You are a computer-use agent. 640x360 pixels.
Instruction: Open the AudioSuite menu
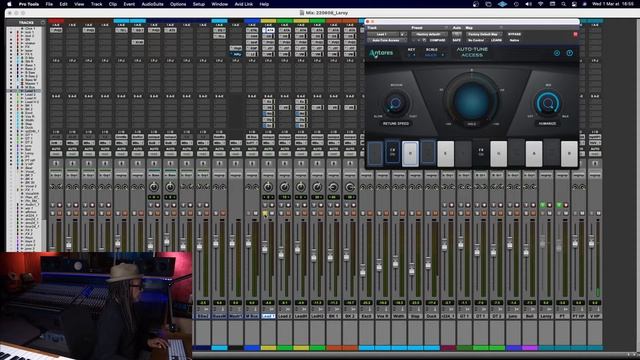[152, 4]
